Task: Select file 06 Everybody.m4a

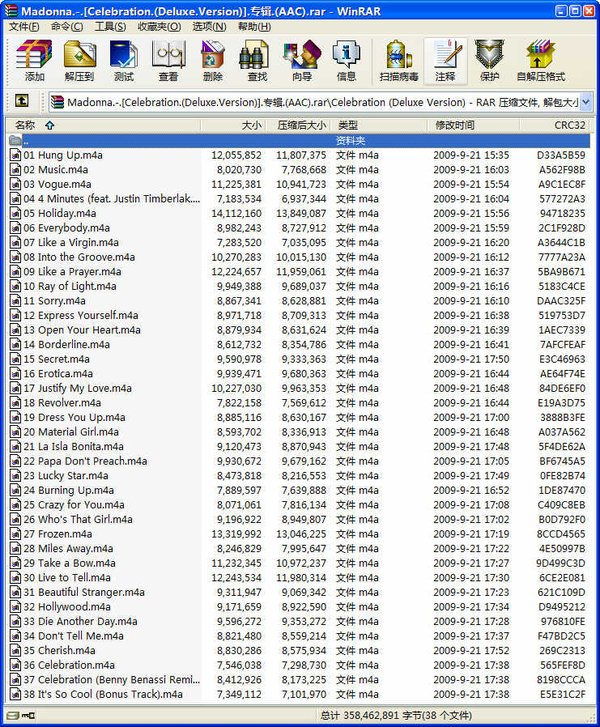Action: pyautogui.click(x=67, y=228)
